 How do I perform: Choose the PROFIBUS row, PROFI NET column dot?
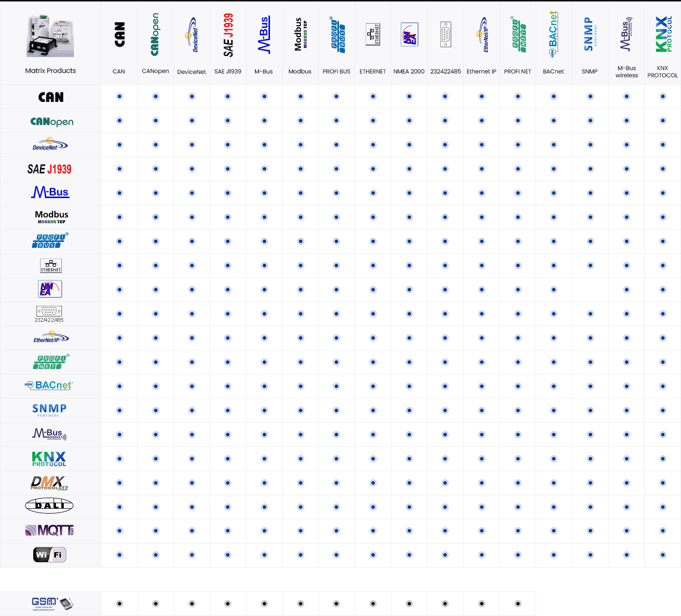tap(518, 242)
